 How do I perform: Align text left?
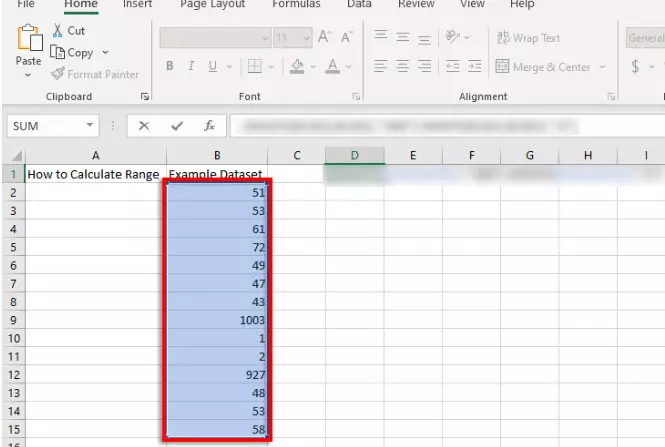coord(380,66)
